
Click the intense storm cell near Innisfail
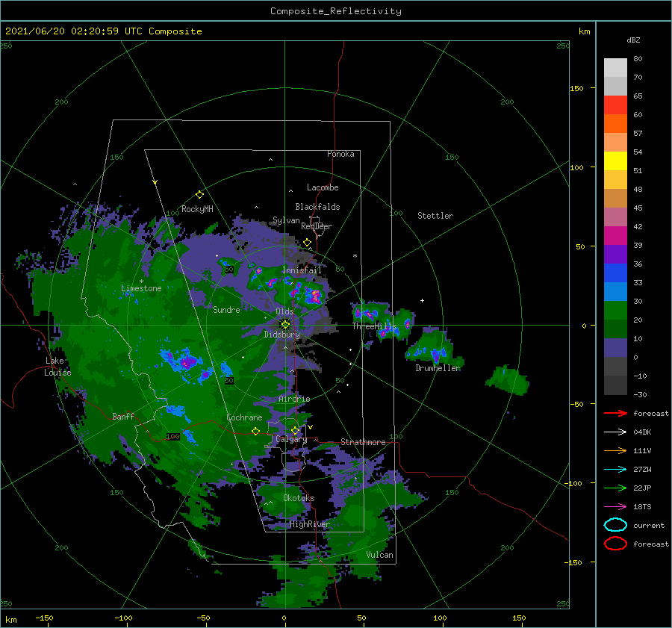[315, 295]
